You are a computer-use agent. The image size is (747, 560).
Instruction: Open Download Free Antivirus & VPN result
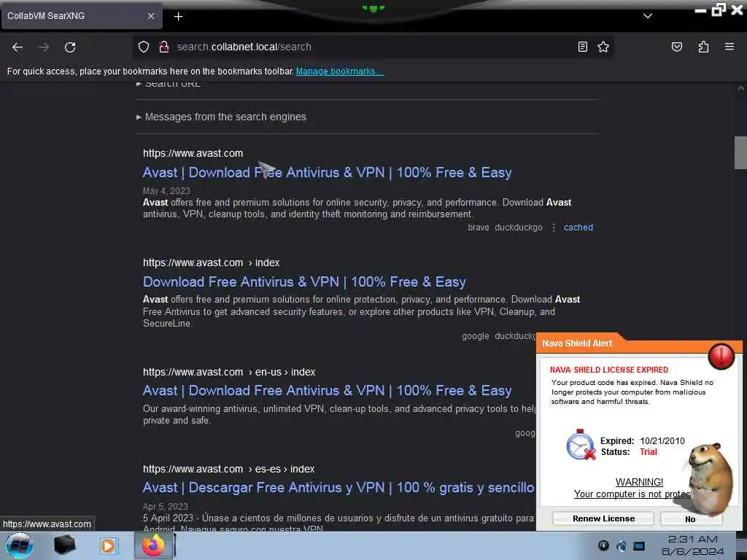(304, 282)
